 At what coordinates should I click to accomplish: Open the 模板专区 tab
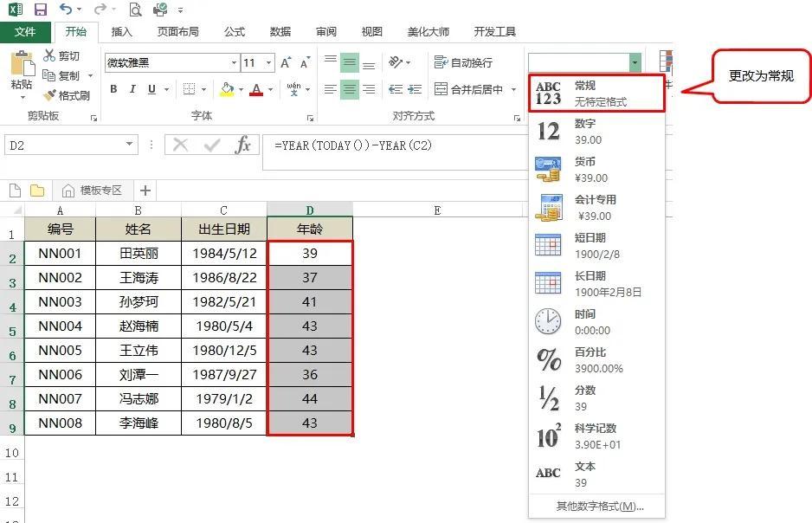(92, 190)
